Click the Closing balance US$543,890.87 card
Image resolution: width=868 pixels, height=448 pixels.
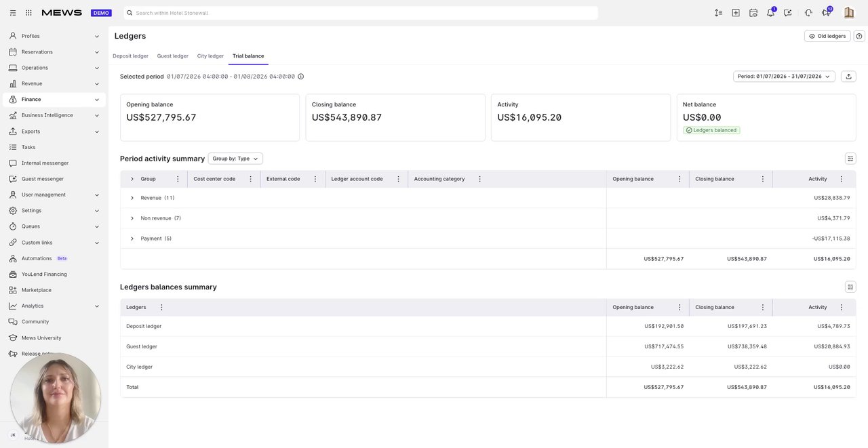(x=395, y=117)
